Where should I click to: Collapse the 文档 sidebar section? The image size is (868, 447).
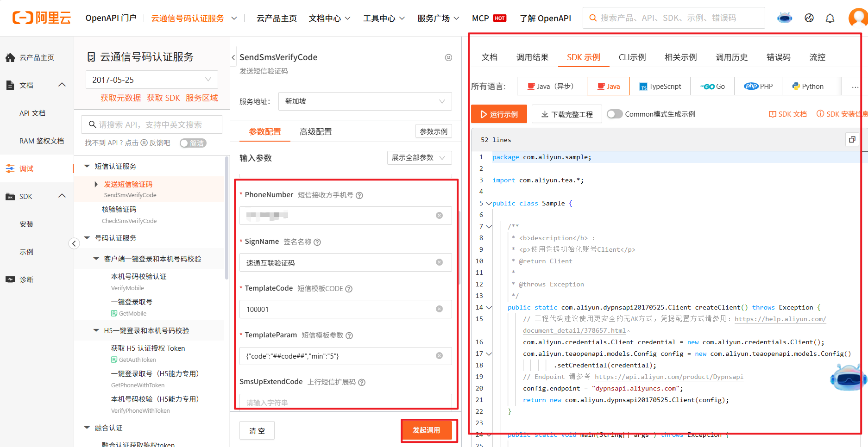pyautogui.click(x=62, y=85)
